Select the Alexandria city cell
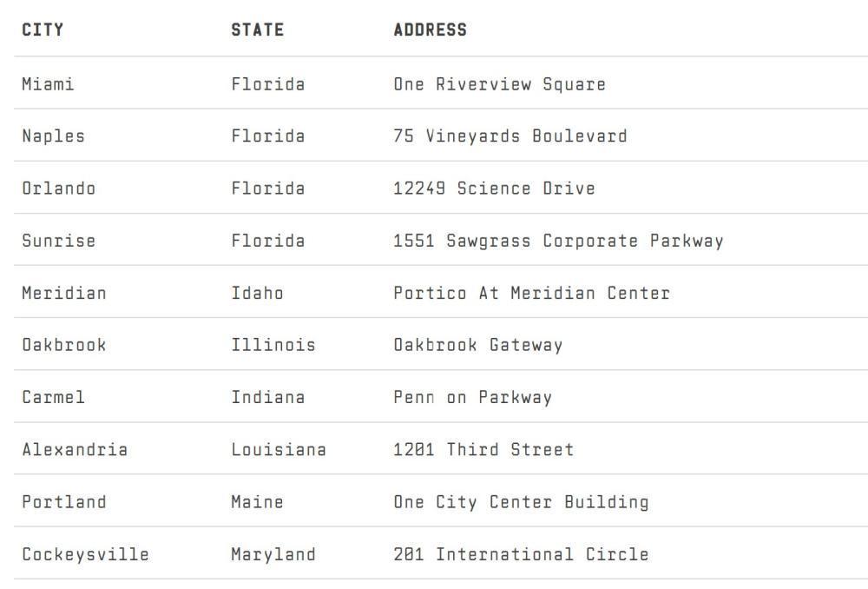Screen dimensions: 868x589 tap(75, 449)
